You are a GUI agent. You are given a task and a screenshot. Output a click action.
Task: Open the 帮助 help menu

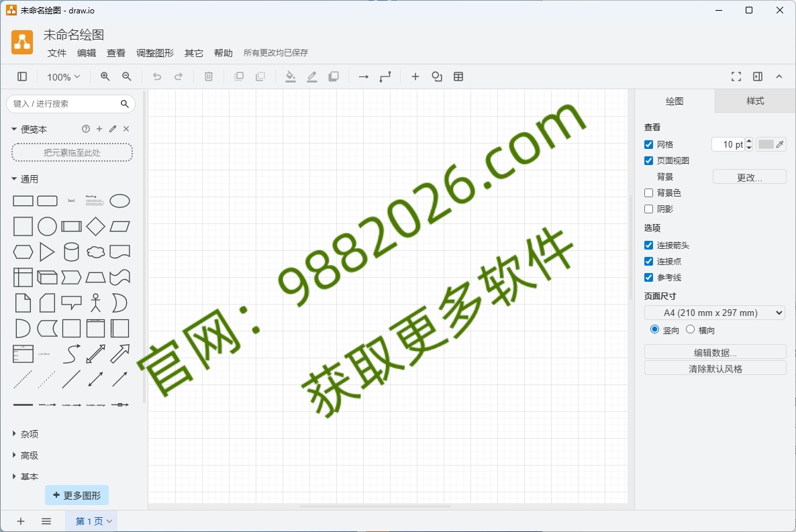click(223, 53)
